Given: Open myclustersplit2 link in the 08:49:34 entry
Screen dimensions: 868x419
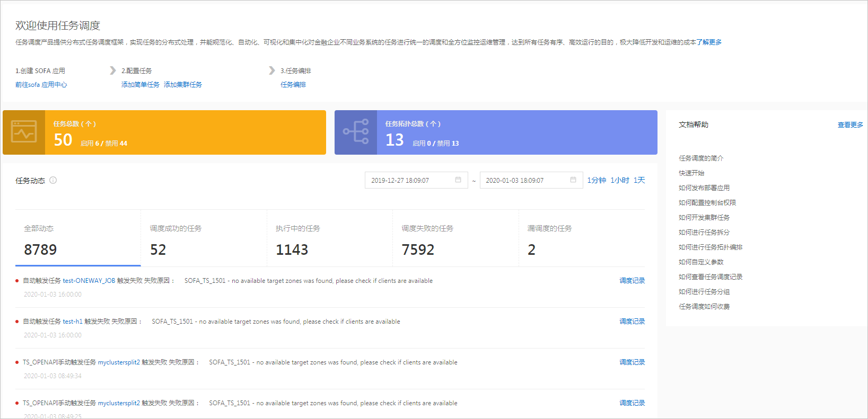Looking at the screenshot, I should [119, 362].
